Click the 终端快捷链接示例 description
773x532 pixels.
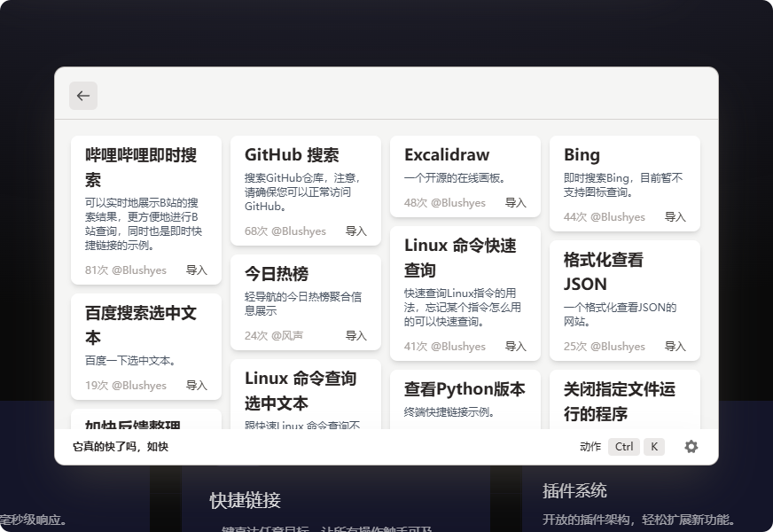(450, 412)
